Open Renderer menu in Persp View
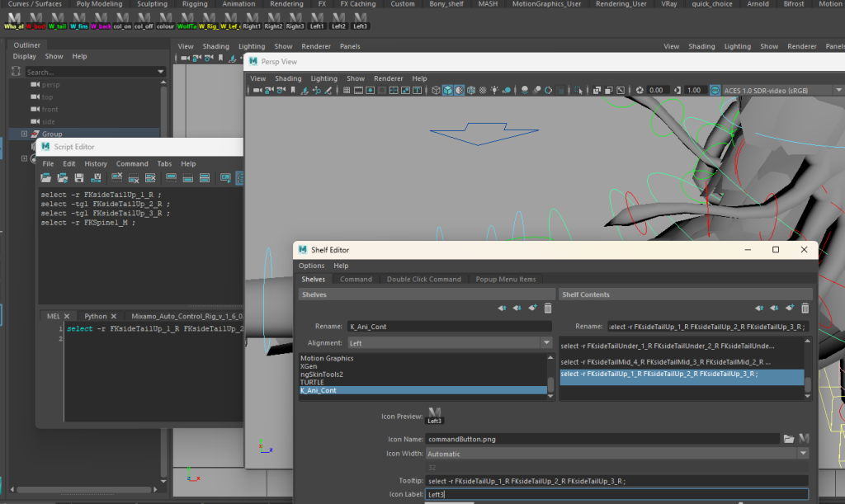The image size is (845, 504). tap(388, 78)
